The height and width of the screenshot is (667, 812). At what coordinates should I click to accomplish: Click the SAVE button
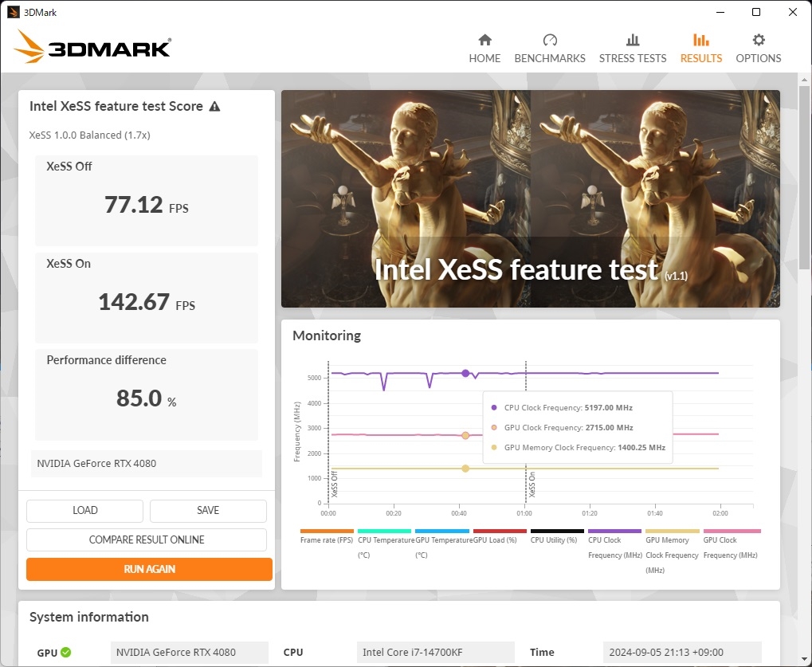click(x=208, y=511)
